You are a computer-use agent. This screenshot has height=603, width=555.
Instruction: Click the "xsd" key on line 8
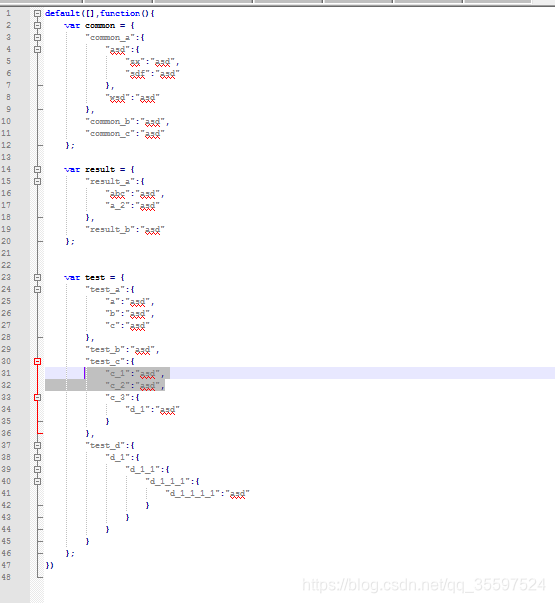coord(117,98)
